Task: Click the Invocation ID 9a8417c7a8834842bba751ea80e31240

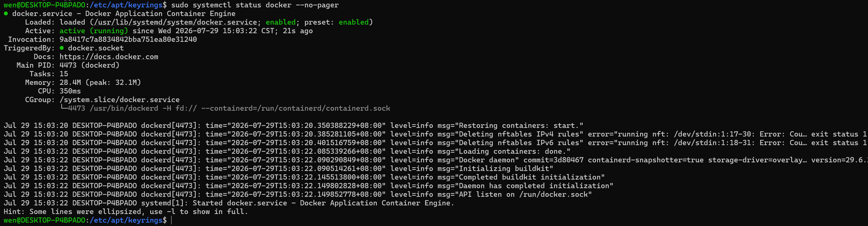Action: (128, 39)
